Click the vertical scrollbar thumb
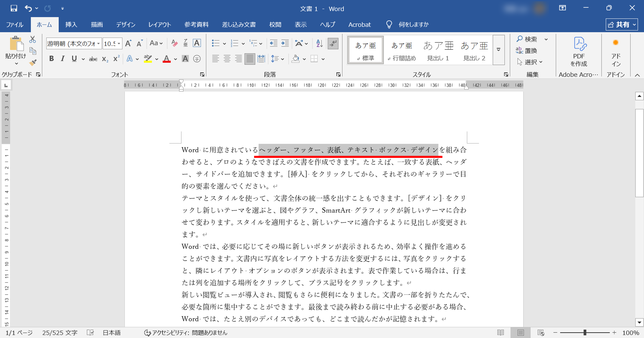 639,153
